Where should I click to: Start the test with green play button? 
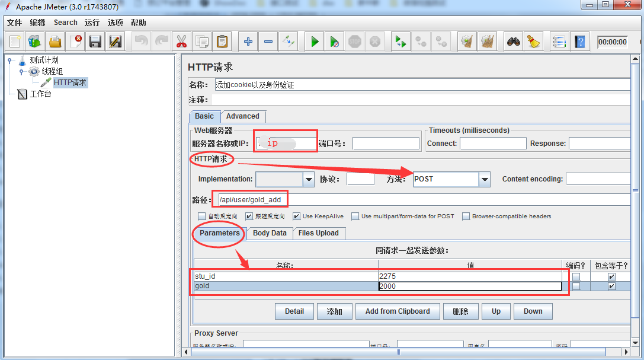[x=315, y=42]
